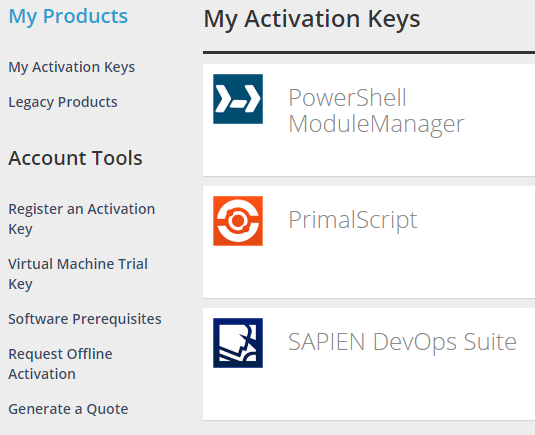Click the SAPIEN DevOps Suite logo icon
Viewport: 535px width, 435px height.
click(238, 343)
